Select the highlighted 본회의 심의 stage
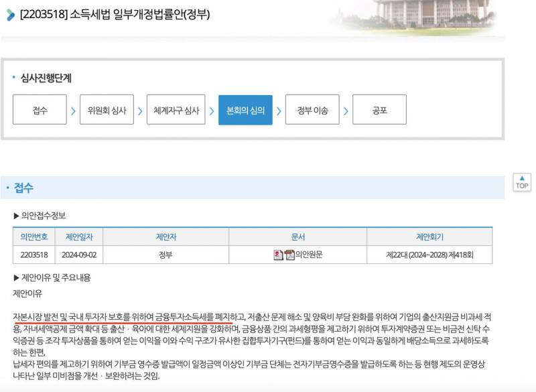This screenshot has width=536, height=392. [245, 110]
